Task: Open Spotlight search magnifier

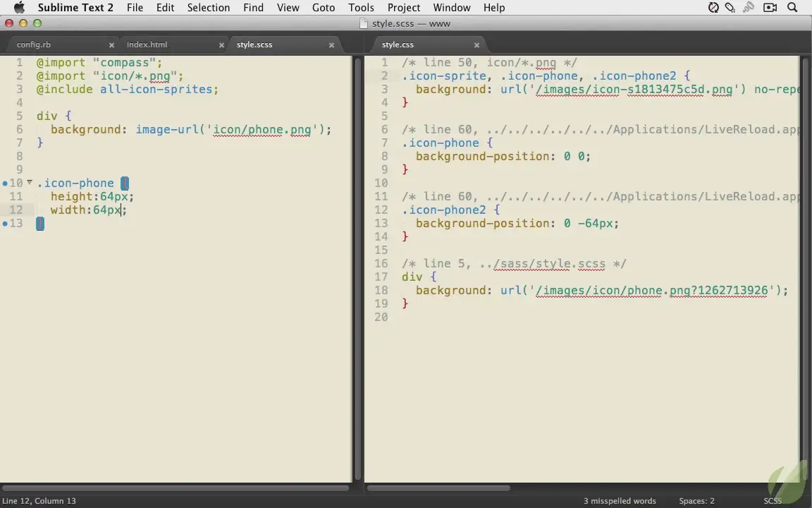Action: pos(792,7)
